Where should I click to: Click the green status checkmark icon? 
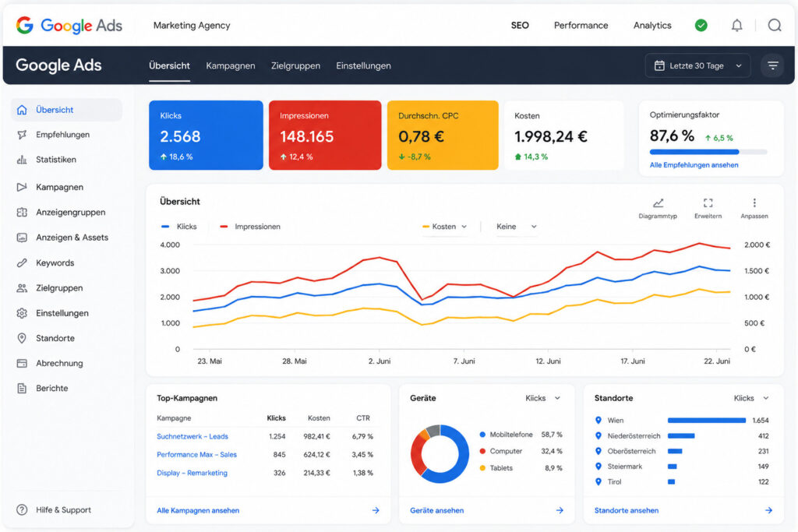coord(701,25)
